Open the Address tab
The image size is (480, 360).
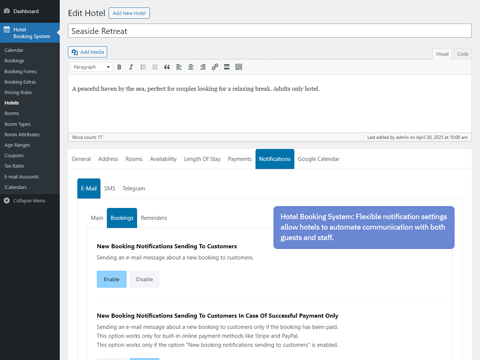click(x=108, y=159)
